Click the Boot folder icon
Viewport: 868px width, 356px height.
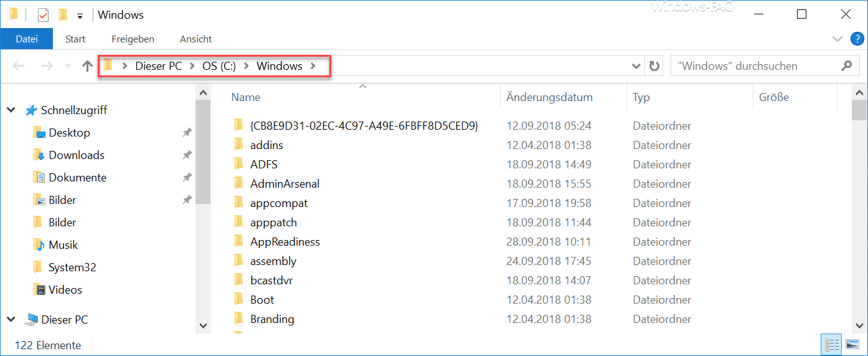pyautogui.click(x=238, y=299)
